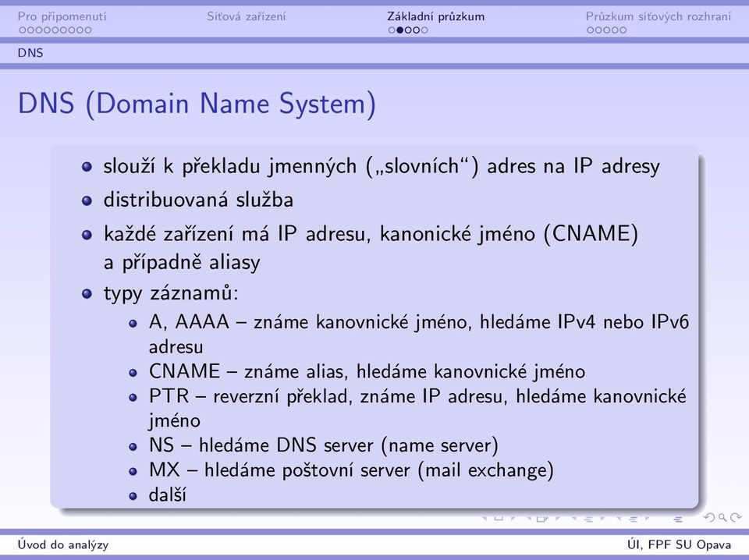Click the bullet 'distribuovaná služba'
Screen dimensions: 749x560
click(198, 200)
